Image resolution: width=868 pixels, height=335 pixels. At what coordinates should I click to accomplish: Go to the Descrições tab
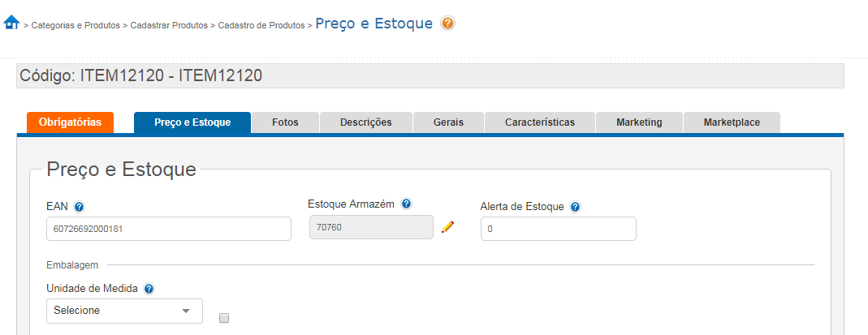click(365, 122)
